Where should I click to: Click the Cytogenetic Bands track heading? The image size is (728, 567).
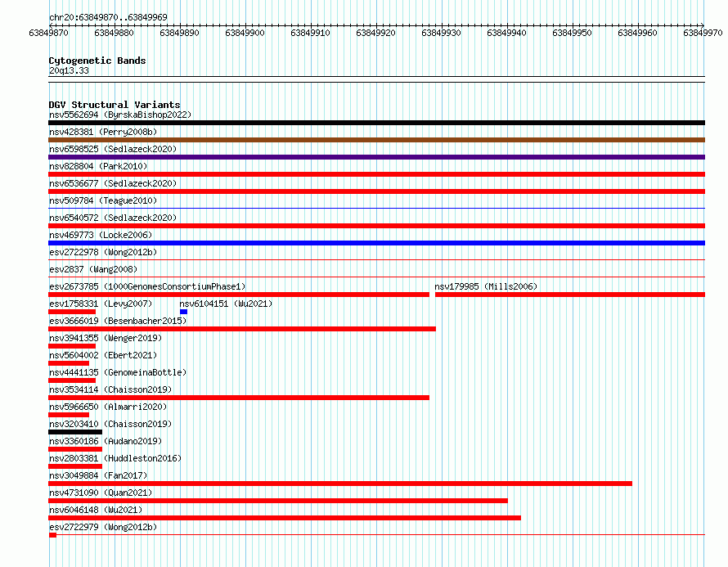pyautogui.click(x=97, y=61)
